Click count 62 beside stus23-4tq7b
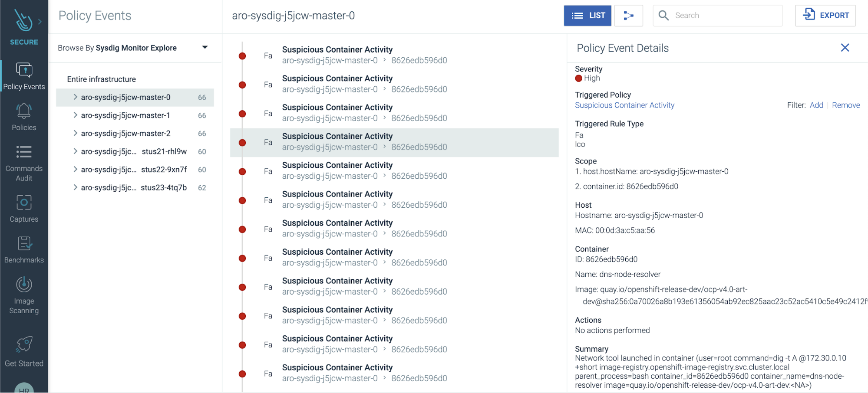The width and height of the screenshot is (868, 393). coord(202,188)
